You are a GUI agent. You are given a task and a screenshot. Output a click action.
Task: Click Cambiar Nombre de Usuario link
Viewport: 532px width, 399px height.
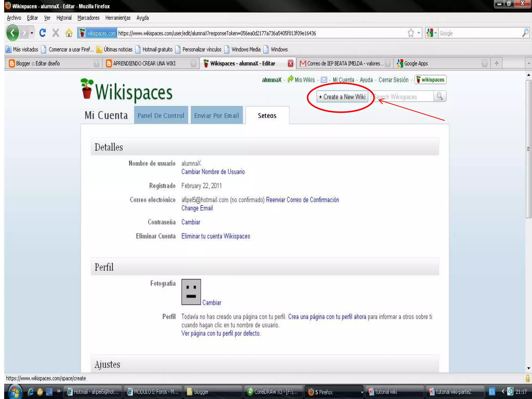[x=213, y=172]
